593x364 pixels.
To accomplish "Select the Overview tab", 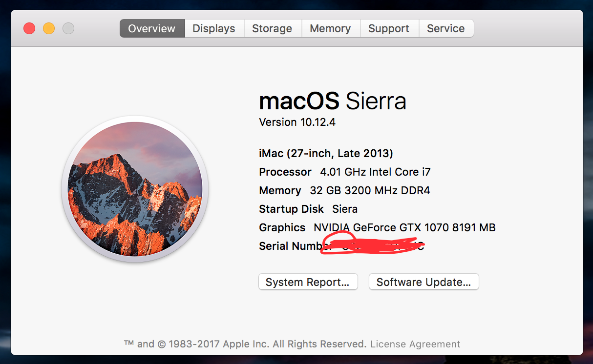I will click(152, 28).
